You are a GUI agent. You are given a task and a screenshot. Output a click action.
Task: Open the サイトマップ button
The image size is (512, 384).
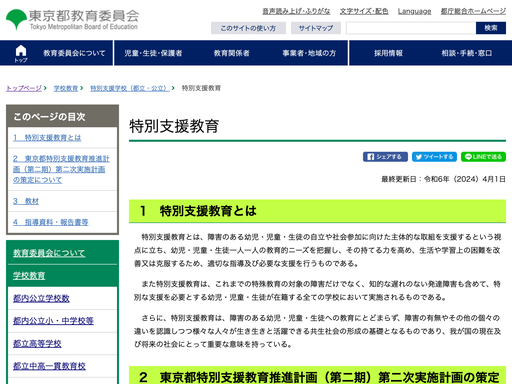point(316,28)
